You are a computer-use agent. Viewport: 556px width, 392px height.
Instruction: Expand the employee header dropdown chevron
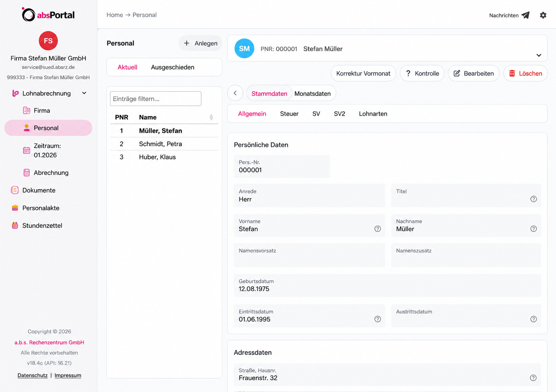(539, 55)
